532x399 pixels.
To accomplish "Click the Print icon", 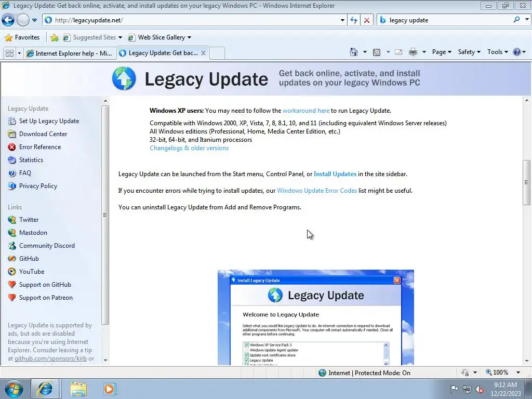I will pyautogui.click(x=413, y=52).
